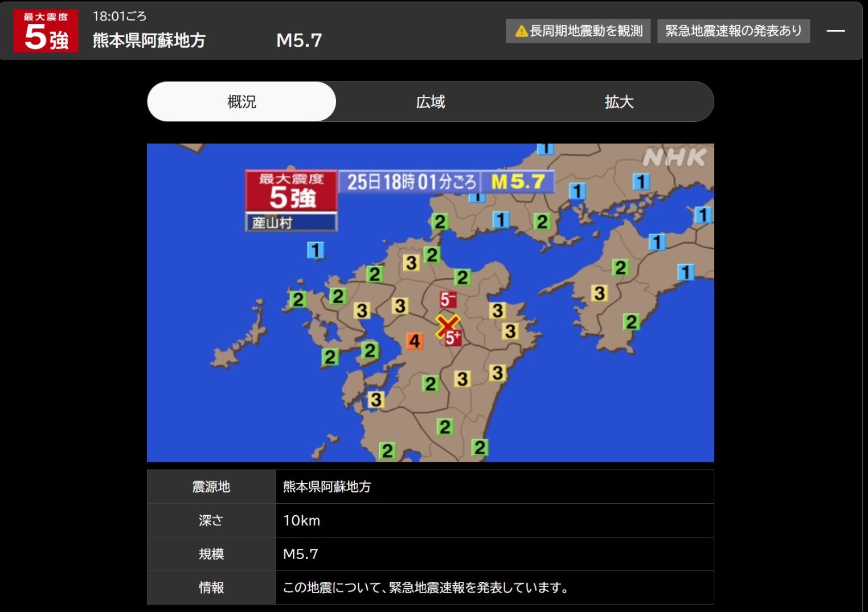Click the NHK logo on the map

pyautogui.click(x=674, y=158)
